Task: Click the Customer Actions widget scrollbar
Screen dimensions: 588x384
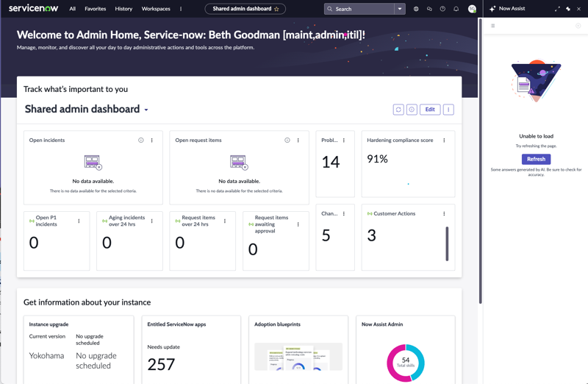Action: pyautogui.click(x=447, y=243)
